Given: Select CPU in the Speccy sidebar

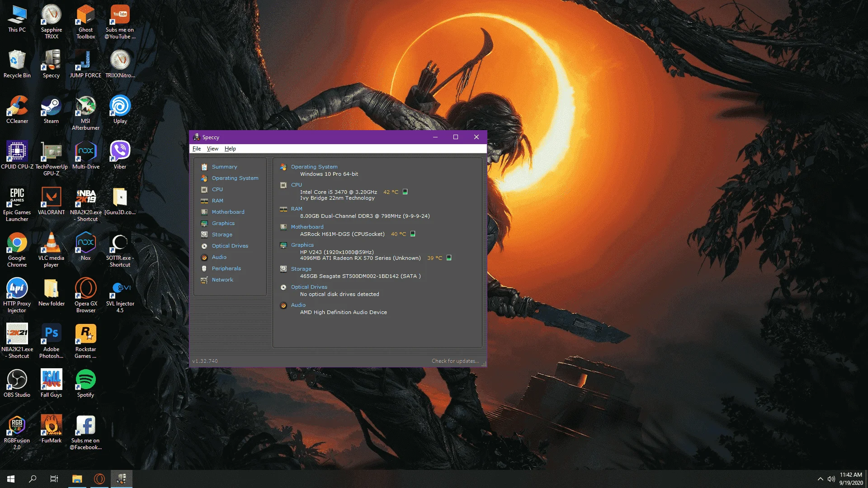Looking at the screenshot, I should 217,189.
